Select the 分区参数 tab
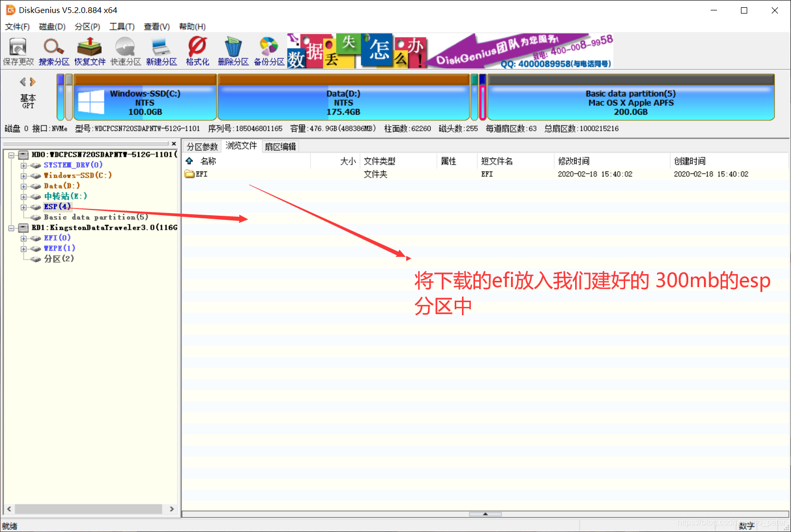Viewport: 791px width, 532px height. 203,146
